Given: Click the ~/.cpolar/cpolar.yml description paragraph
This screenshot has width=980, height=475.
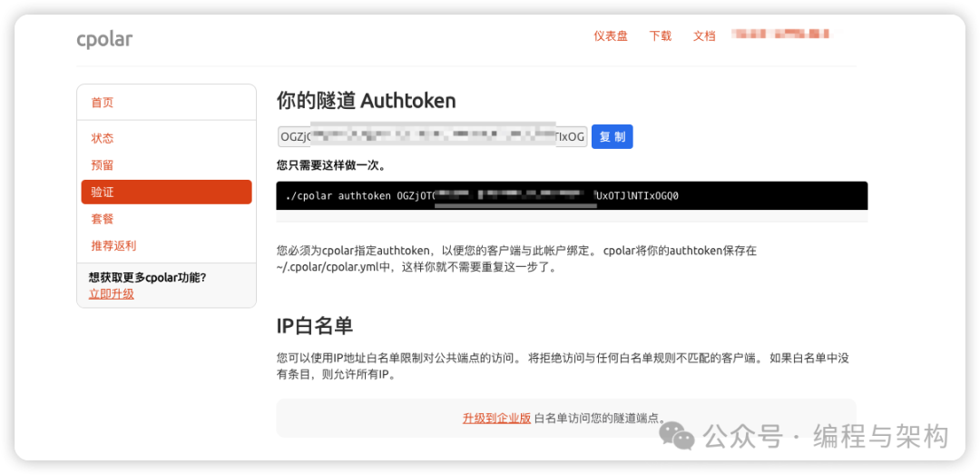Looking at the screenshot, I should 516,259.
